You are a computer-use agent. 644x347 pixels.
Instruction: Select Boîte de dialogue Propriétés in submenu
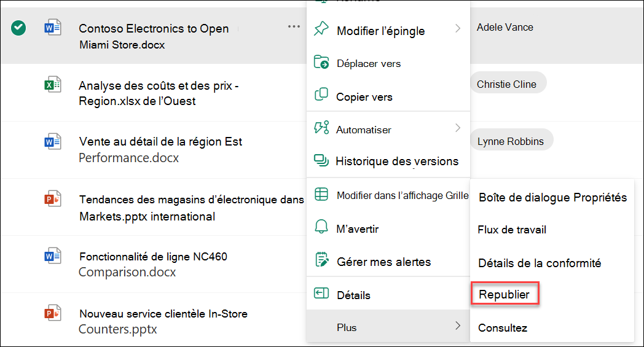(552, 198)
